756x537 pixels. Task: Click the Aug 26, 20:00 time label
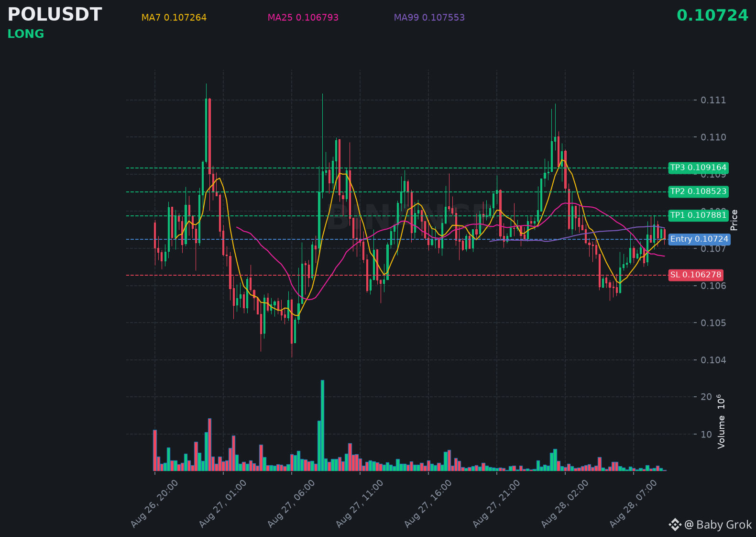[x=154, y=503]
